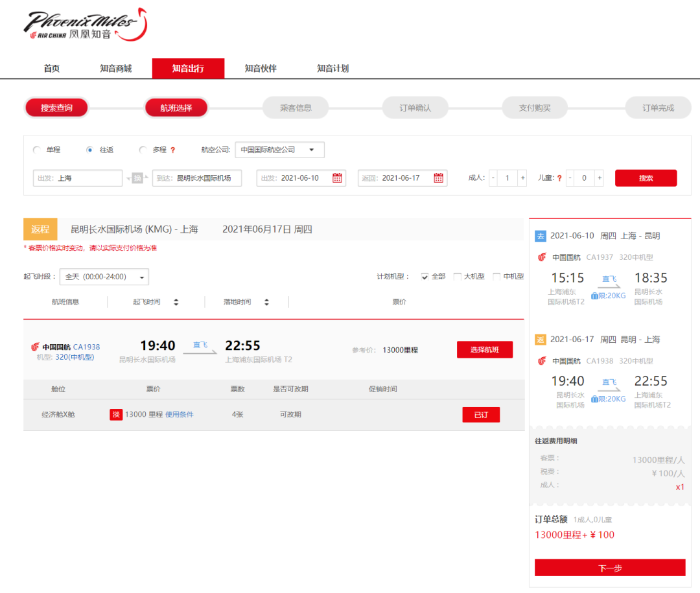Click the departure date field 2021-06-10

301,178
